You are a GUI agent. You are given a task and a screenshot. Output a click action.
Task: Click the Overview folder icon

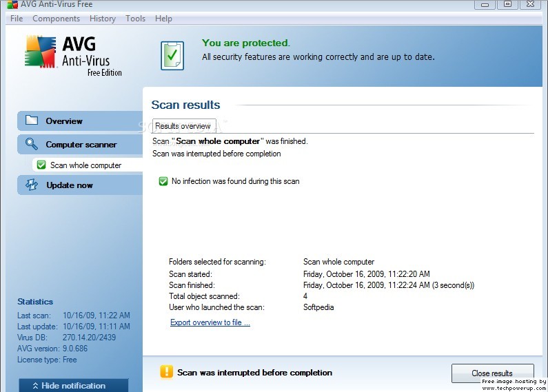pos(32,121)
